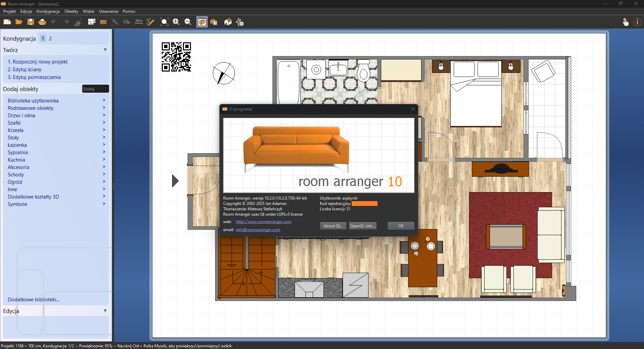
Task: Open the Projekt menu
Action: click(x=9, y=11)
